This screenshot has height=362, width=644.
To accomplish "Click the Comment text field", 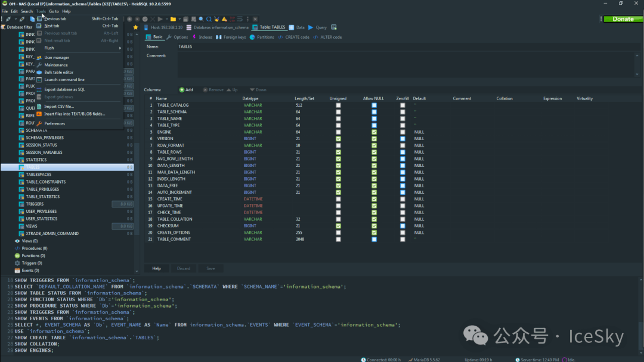I will click(407, 66).
